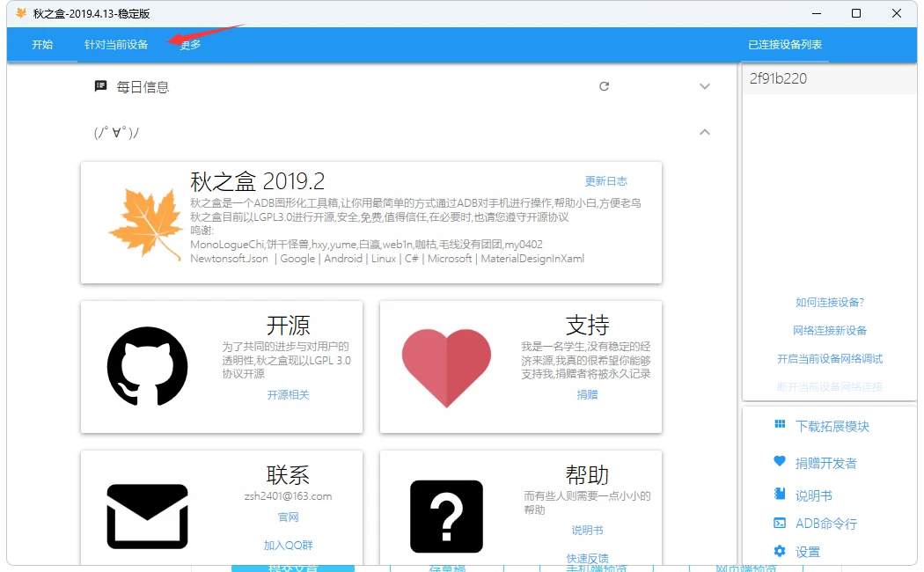Screen dimensions: 924x572
Task: Click the 设置 gear icon
Action: pyautogui.click(x=780, y=551)
